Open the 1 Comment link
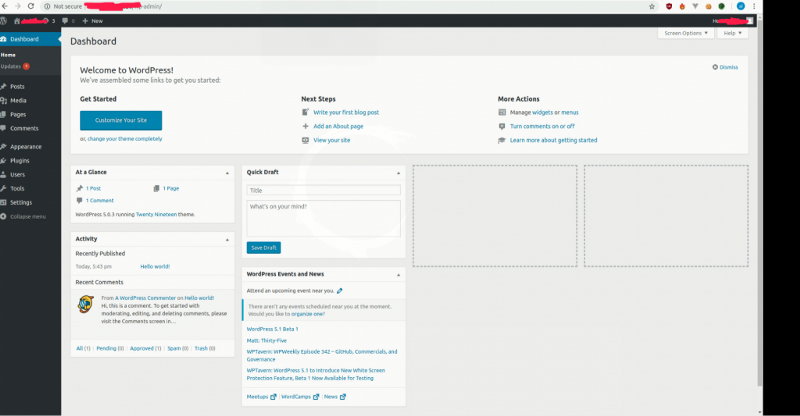Image resolution: width=800 pixels, height=416 pixels. 99,201
